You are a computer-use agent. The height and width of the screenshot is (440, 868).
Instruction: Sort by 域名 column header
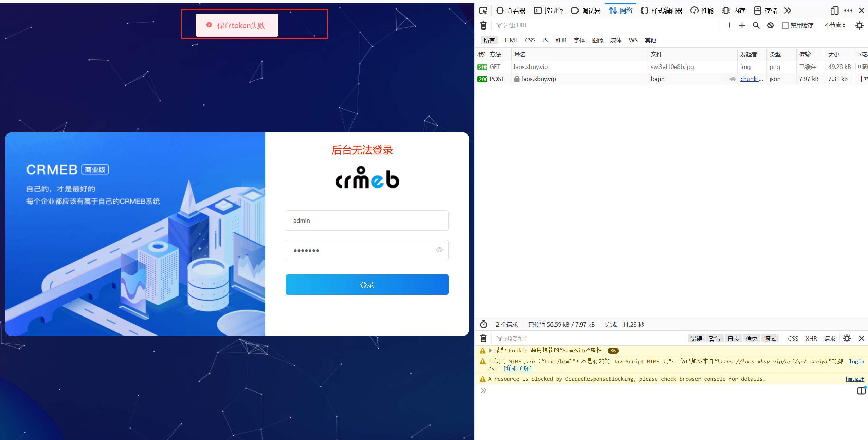[580, 54]
